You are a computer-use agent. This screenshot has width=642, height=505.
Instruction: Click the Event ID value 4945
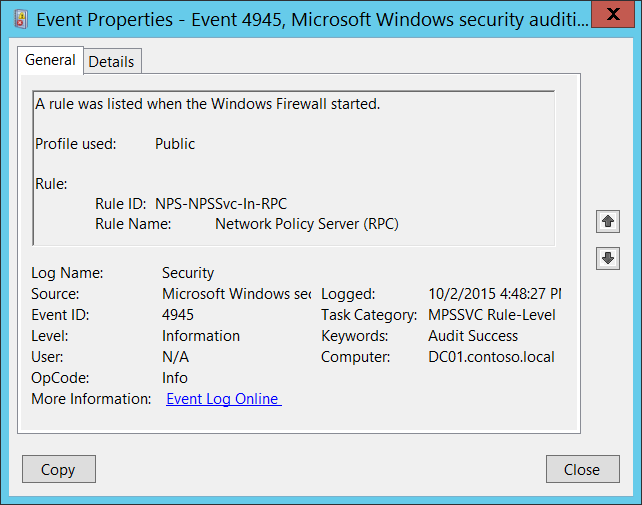pyautogui.click(x=178, y=315)
